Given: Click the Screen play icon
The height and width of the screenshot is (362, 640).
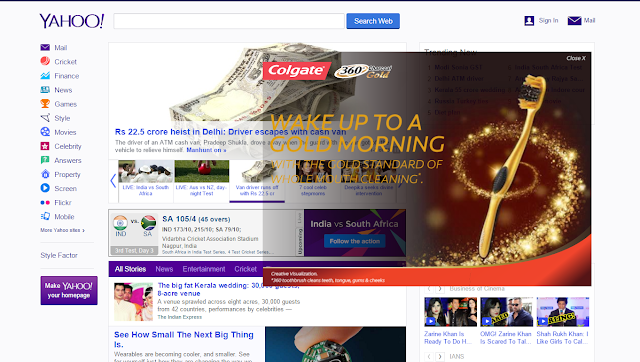Looking at the screenshot, I should [x=45, y=188].
